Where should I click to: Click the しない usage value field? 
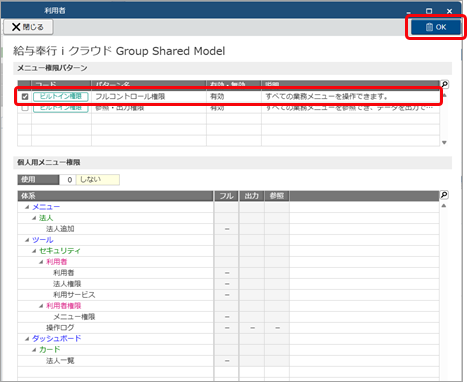[x=98, y=180]
